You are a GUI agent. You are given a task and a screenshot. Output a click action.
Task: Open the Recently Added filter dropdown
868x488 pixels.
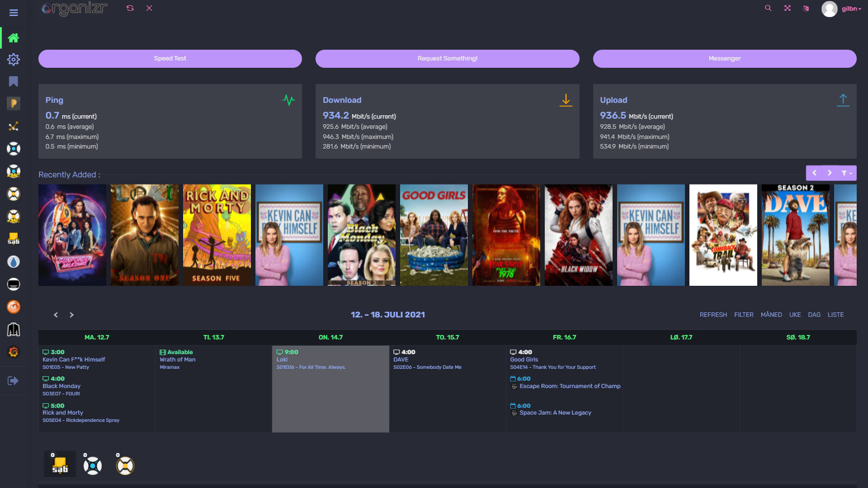tap(846, 173)
